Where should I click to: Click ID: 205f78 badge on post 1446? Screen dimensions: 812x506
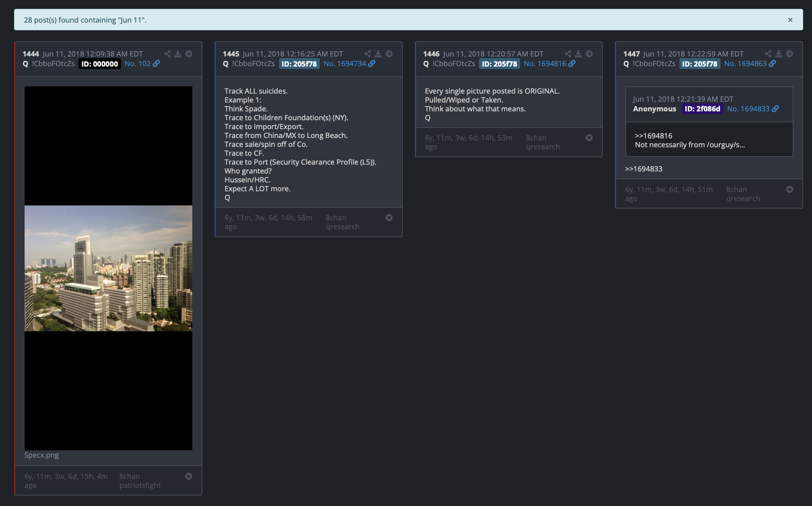[500, 64]
